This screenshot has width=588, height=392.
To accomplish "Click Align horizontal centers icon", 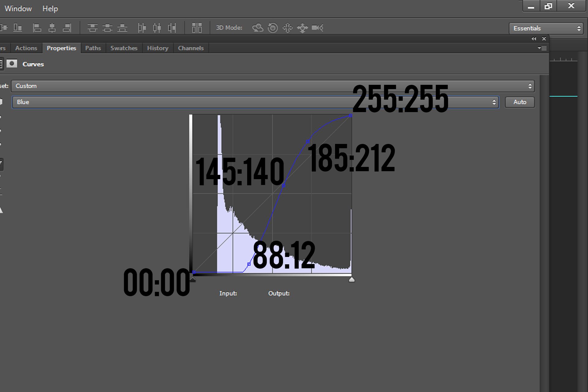I will 52,28.
